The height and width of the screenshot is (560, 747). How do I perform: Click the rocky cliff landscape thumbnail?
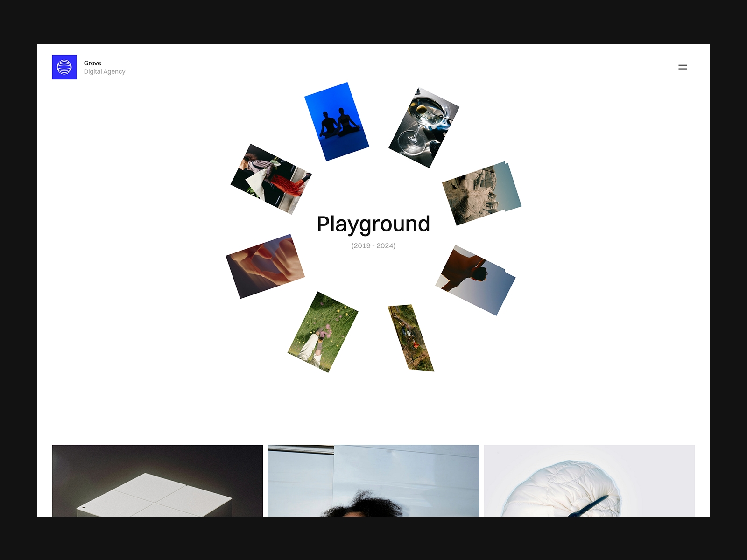point(482,193)
